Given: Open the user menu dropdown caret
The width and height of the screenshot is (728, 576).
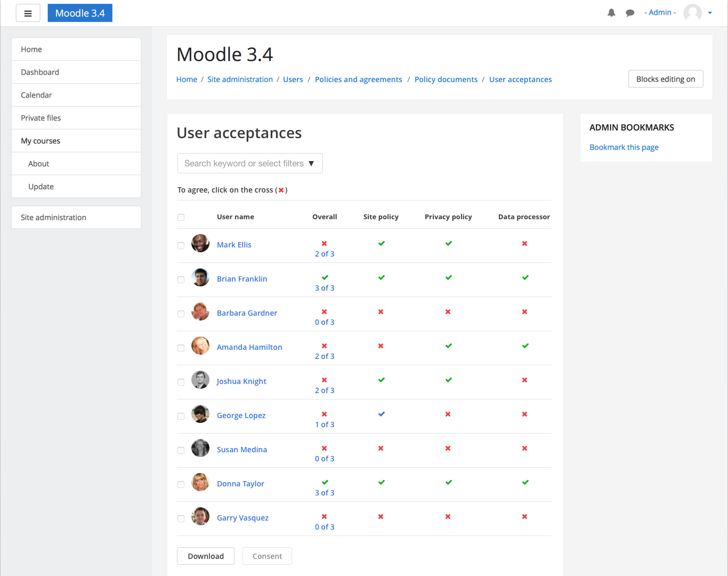Looking at the screenshot, I should tap(710, 13).
